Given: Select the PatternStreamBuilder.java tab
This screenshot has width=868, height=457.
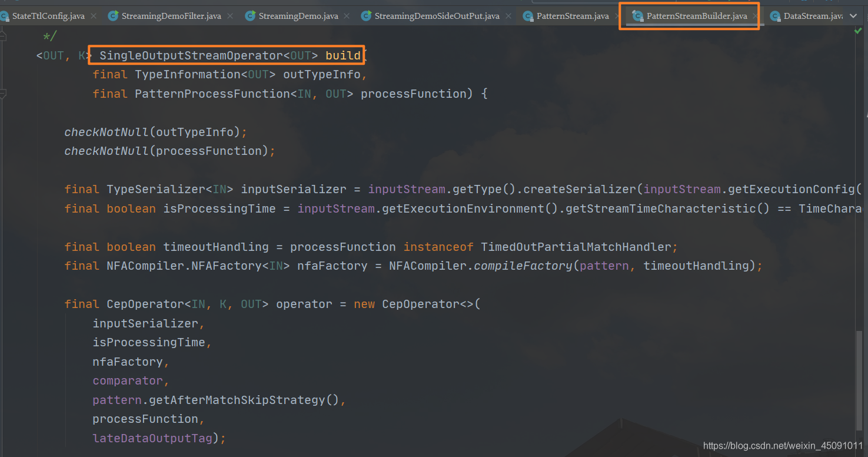Looking at the screenshot, I should 694,16.
